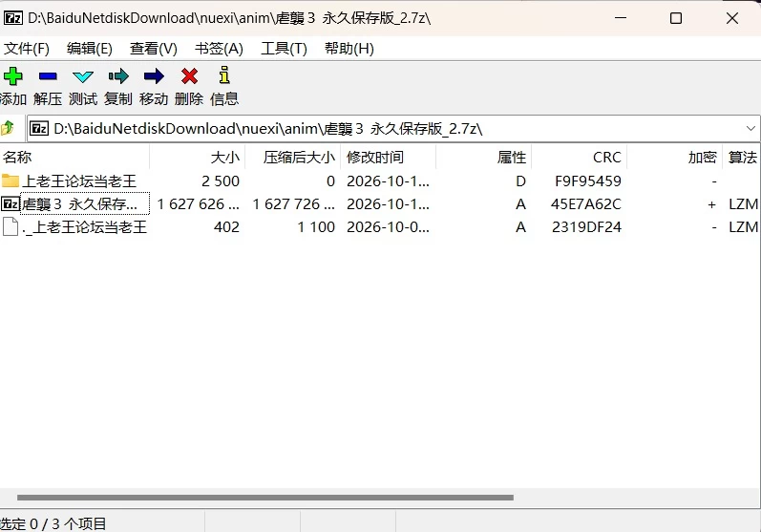The image size is (761, 532).
Task: Select the folder name 上老王论坛当老王
Action: pyautogui.click(x=79, y=181)
